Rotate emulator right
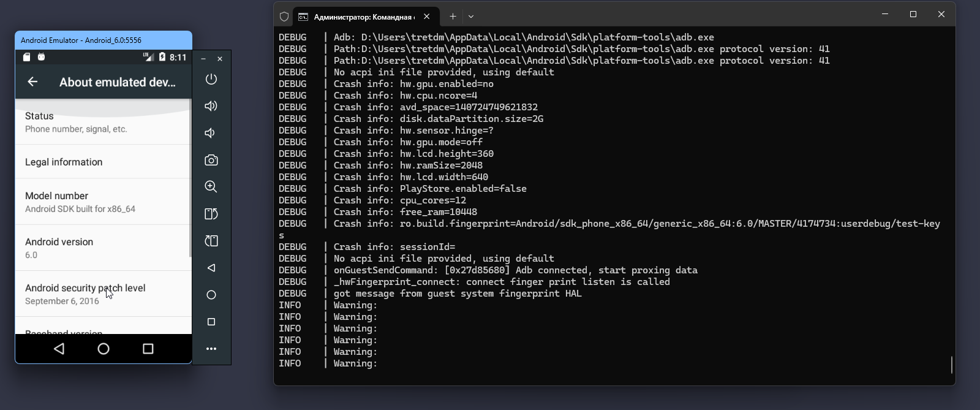The image size is (980, 410). tap(211, 241)
